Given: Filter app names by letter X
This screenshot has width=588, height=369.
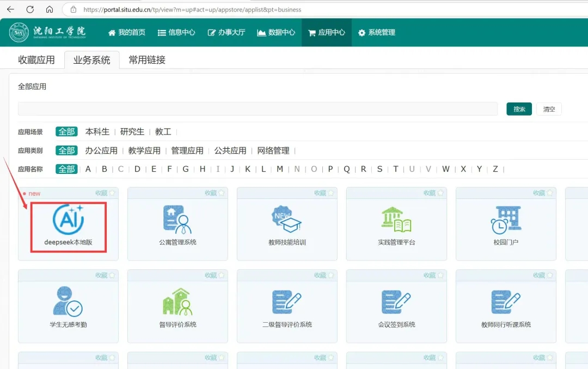Looking at the screenshot, I should tap(463, 170).
